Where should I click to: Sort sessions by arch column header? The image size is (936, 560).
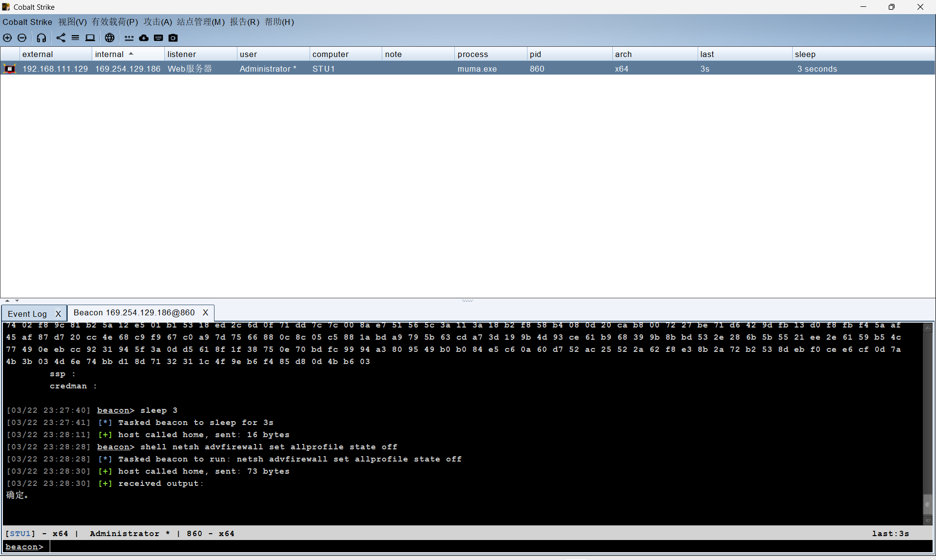655,54
